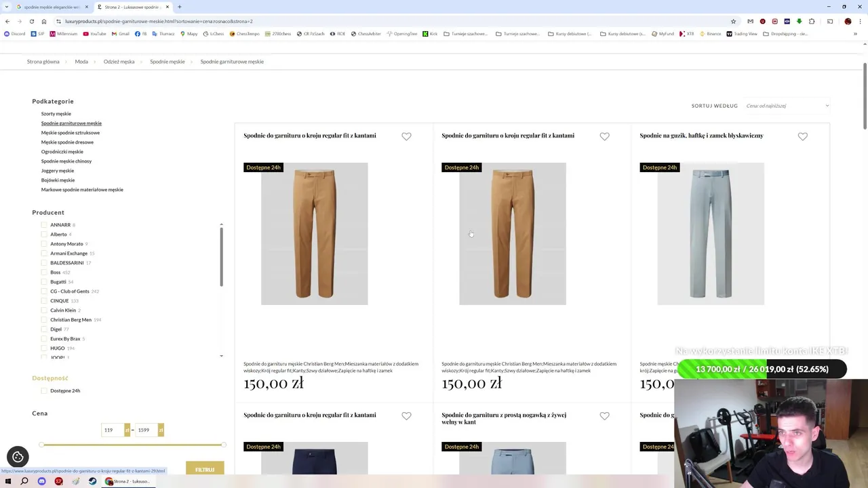The width and height of the screenshot is (868, 488).
Task: Open 'Joggery męskie' subcategory
Action: coord(58,171)
